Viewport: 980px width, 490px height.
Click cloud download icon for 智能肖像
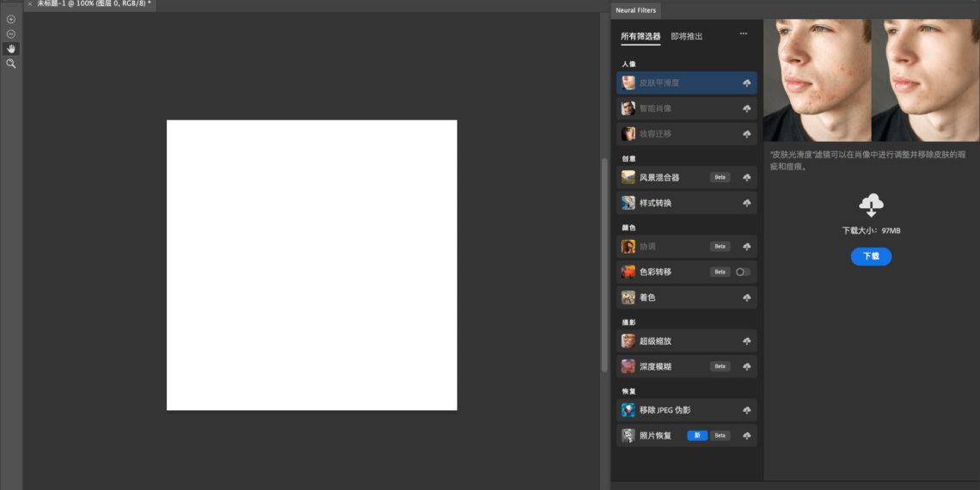pyautogui.click(x=746, y=109)
